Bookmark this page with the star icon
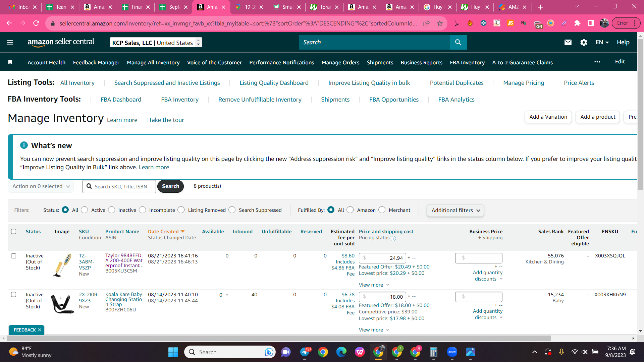644x362 pixels. click(x=440, y=23)
